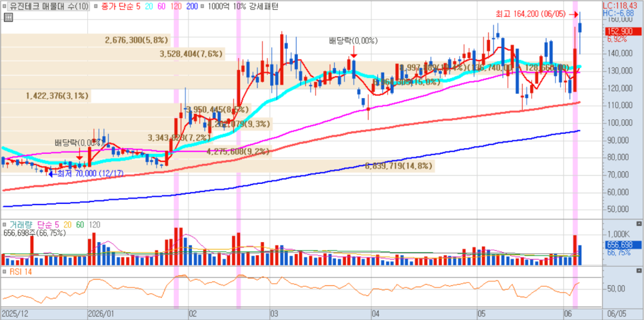The image size is (644, 320).
Task: Click the 60 in the 거래량 단순 legend
Action: (x=79, y=225)
